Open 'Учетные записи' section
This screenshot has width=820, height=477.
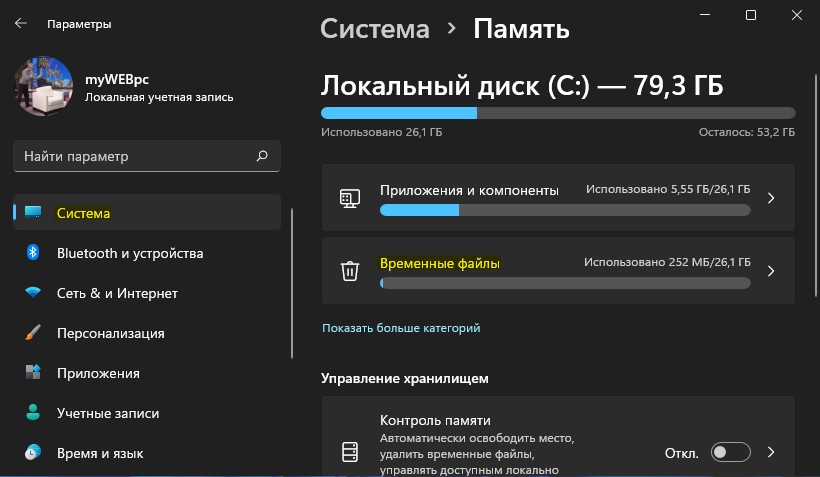click(147, 413)
